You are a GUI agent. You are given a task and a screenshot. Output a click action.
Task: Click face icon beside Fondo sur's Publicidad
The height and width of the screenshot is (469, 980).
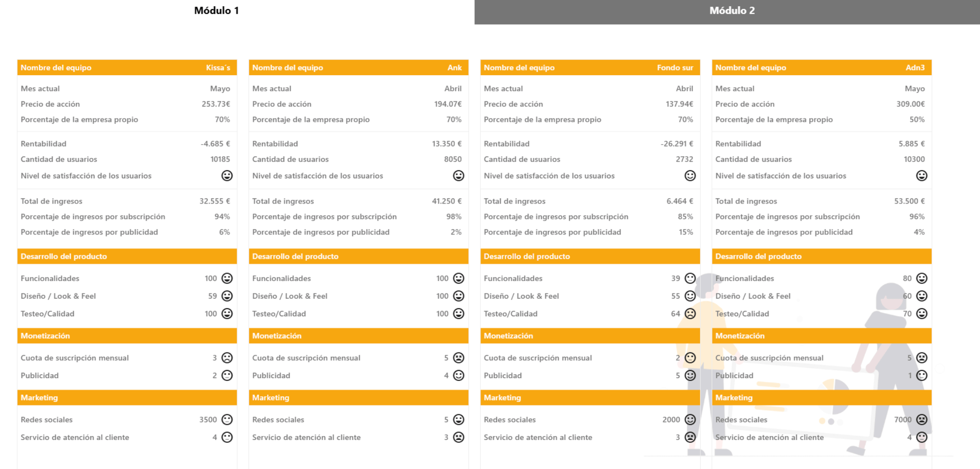[690, 375]
